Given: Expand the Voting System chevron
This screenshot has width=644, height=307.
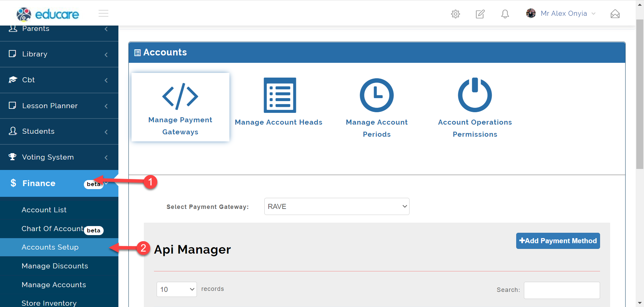Looking at the screenshot, I should (106, 158).
